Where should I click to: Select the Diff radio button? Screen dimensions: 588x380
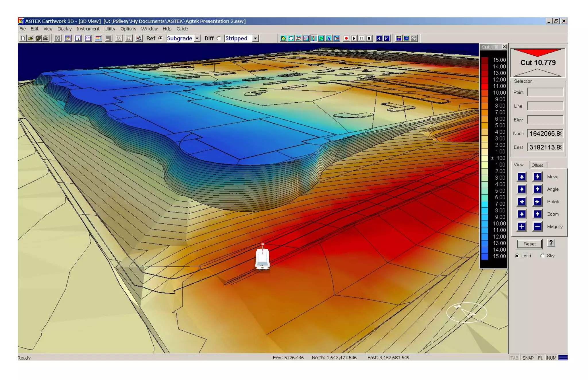pyautogui.click(x=219, y=38)
